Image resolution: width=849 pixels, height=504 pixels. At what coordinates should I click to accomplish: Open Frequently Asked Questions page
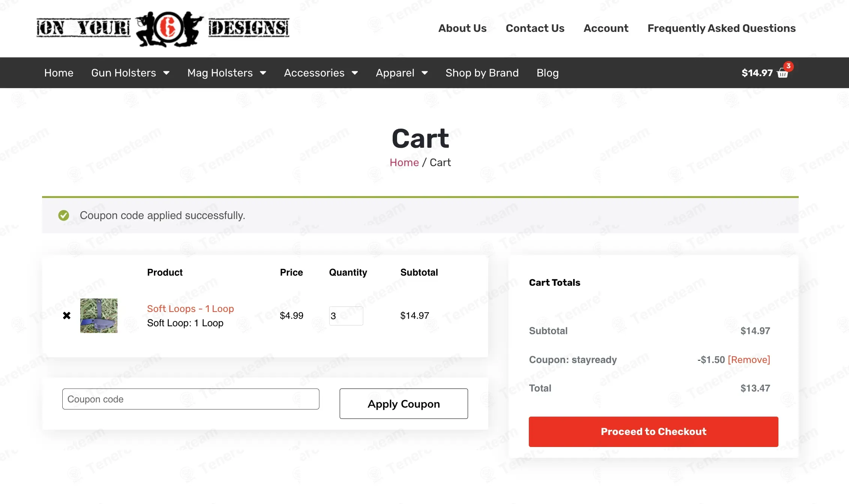(x=721, y=28)
